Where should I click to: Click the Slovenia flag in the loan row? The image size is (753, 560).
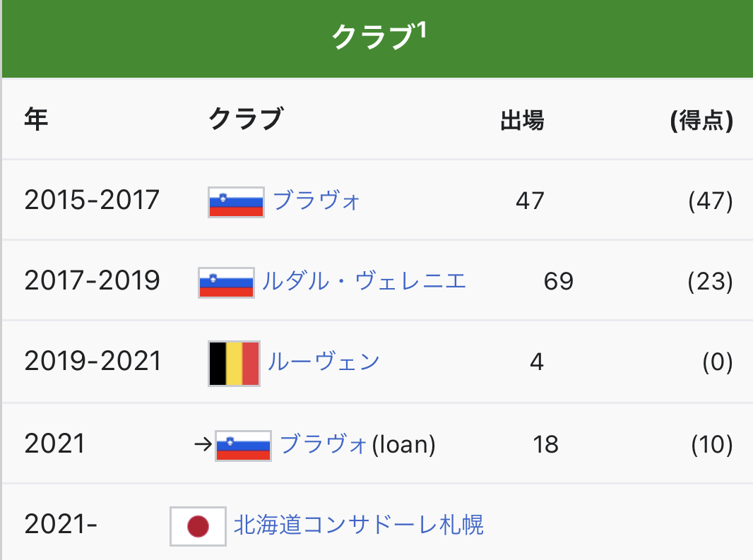243,445
